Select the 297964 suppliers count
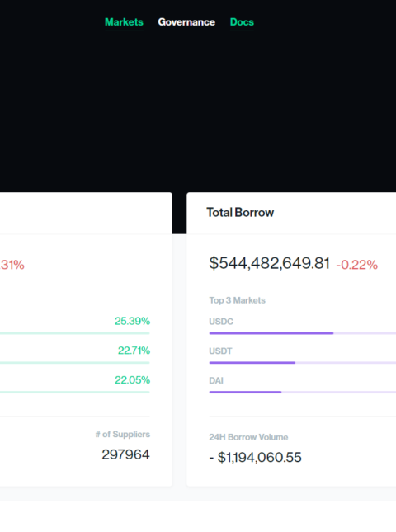Viewport: 396px width, 532px height. [x=125, y=454]
